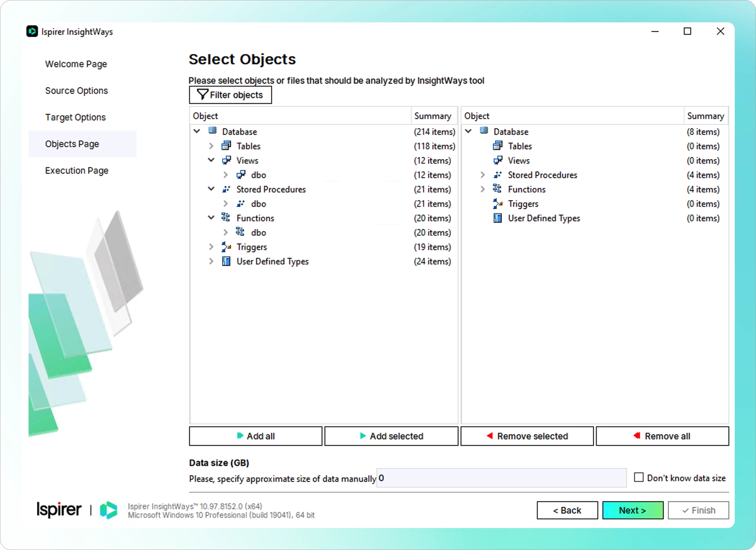Enable the Don't know data size checkbox
The height and width of the screenshot is (550, 756).
(639, 477)
